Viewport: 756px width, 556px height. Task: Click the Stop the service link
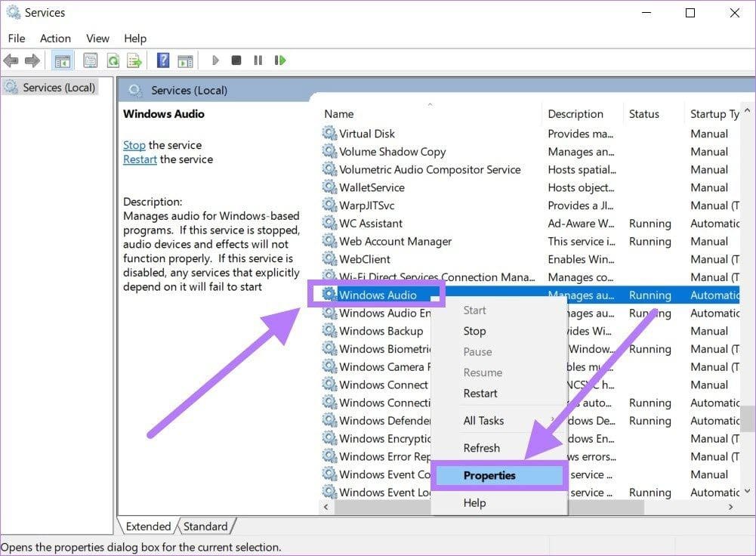pos(134,145)
